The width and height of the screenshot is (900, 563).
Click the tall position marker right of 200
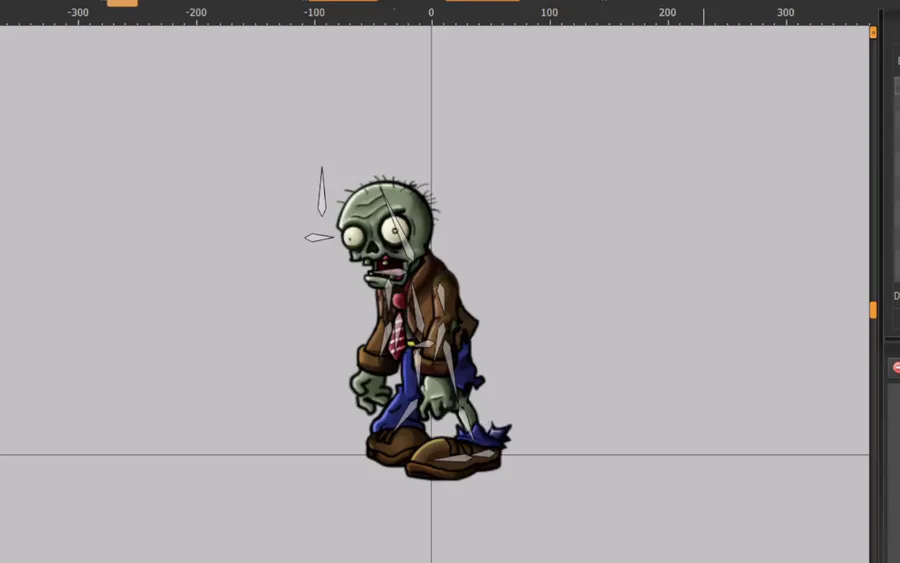point(704,16)
